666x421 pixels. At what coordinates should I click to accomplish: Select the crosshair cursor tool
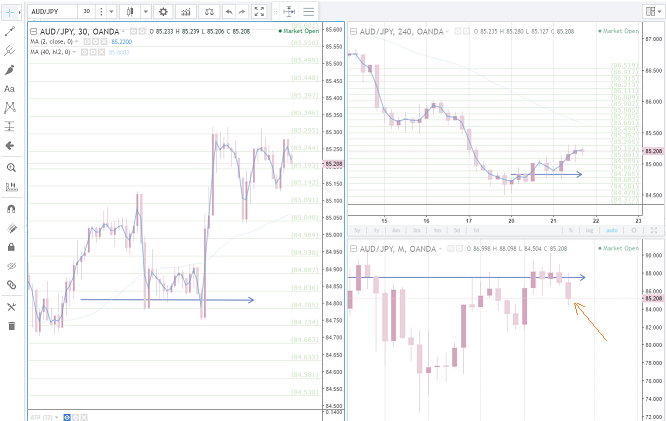pos(10,11)
